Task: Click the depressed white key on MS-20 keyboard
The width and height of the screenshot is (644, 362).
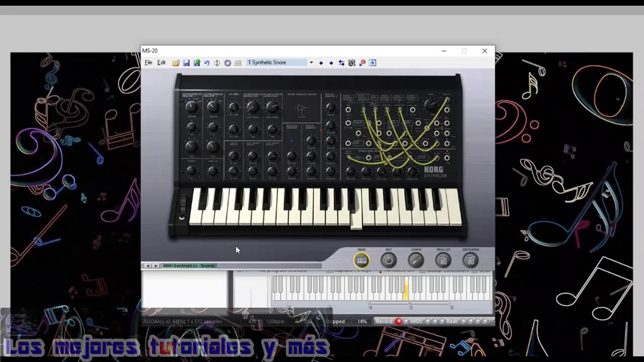Action: click(x=356, y=210)
